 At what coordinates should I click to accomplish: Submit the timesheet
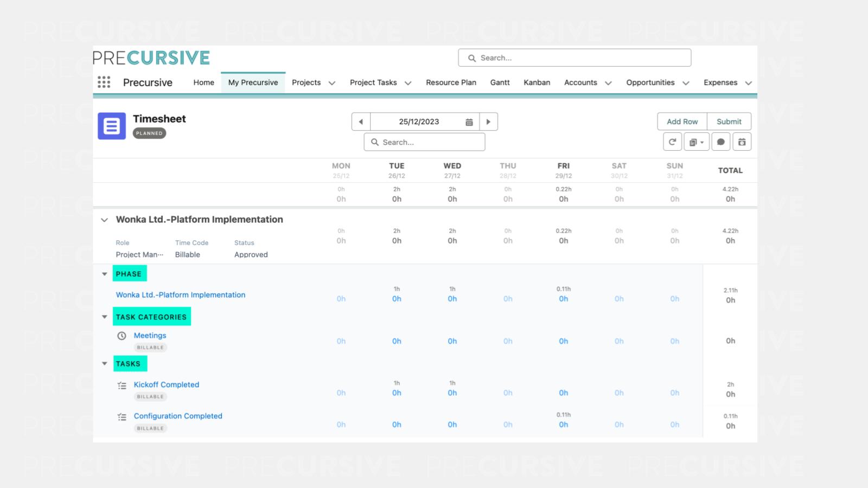tap(729, 121)
